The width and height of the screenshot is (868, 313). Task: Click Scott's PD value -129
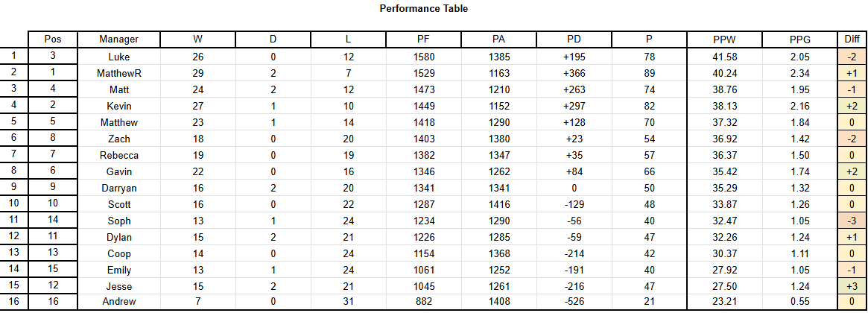point(574,204)
